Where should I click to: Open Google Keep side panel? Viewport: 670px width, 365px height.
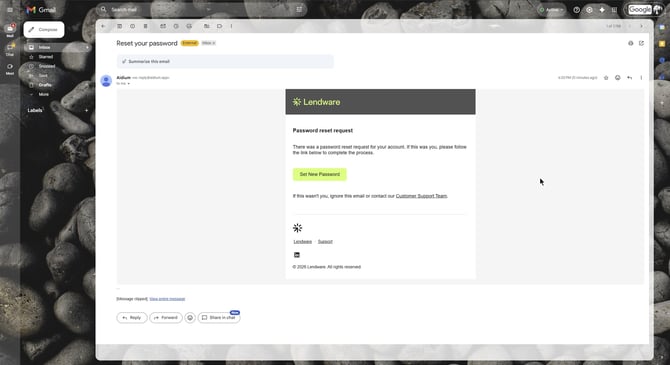(x=662, y=44)
